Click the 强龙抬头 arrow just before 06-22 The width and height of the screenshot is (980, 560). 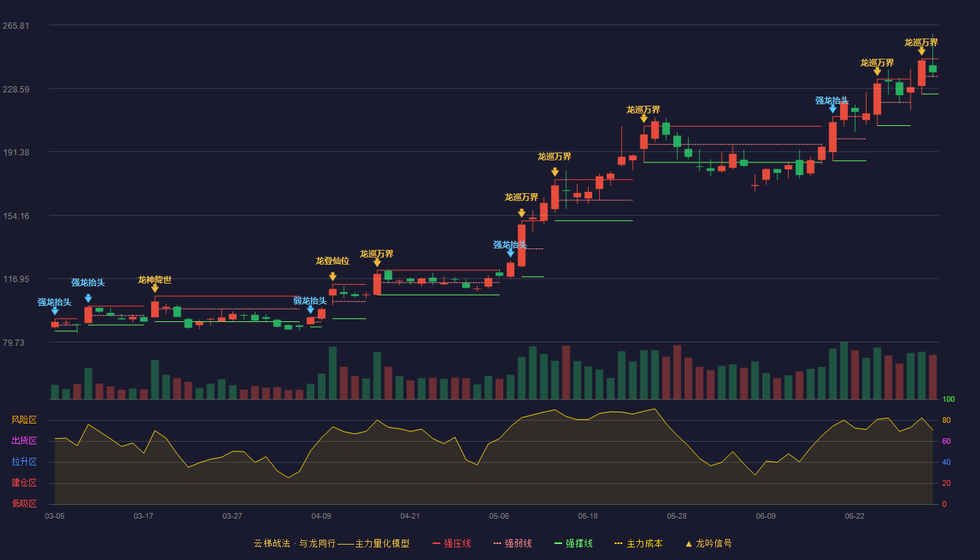tap(832, 109)
